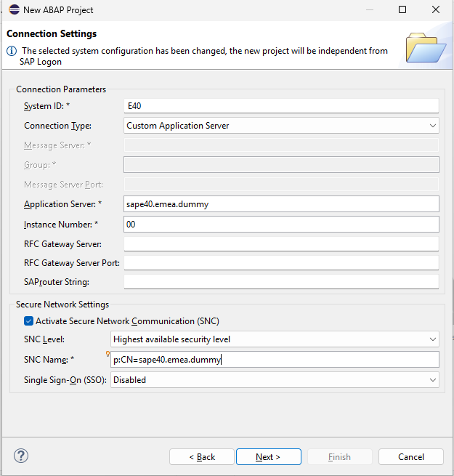Cancel the new project wizard

click(x=411, y=456)
